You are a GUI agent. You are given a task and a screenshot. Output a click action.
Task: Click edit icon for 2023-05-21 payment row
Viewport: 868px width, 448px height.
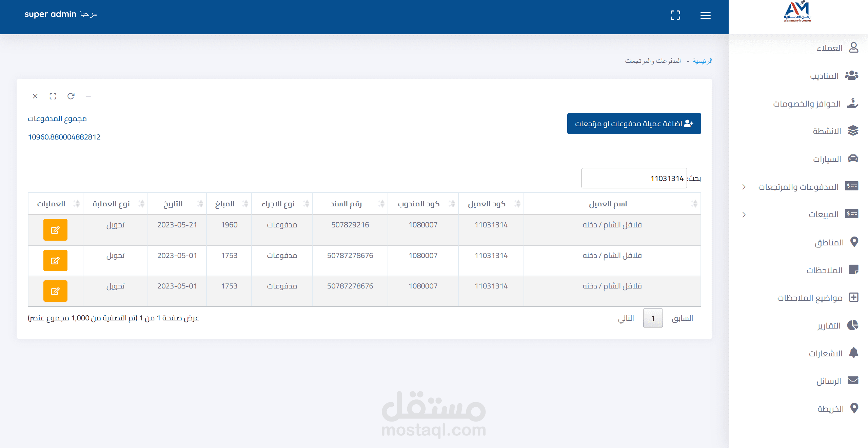55,230
